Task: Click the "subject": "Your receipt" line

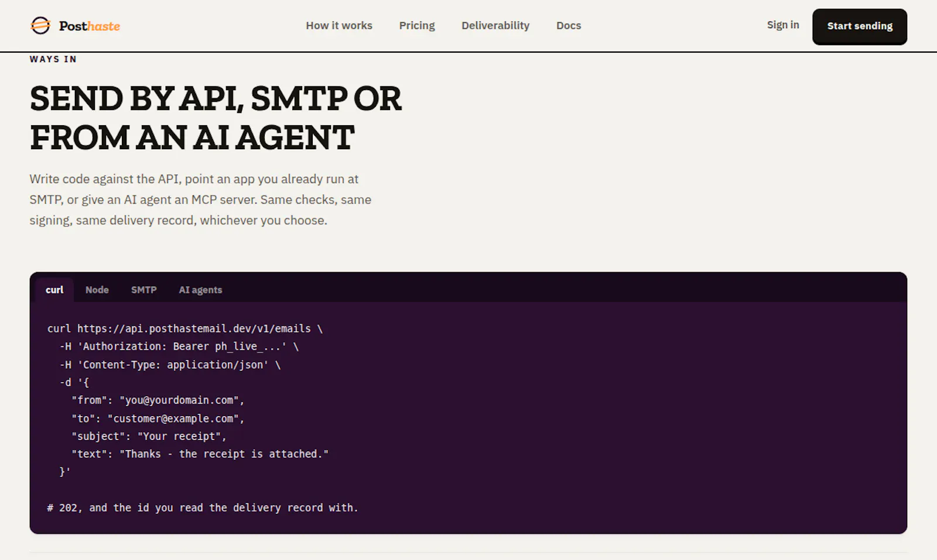Action: click(x=149, y=436)
